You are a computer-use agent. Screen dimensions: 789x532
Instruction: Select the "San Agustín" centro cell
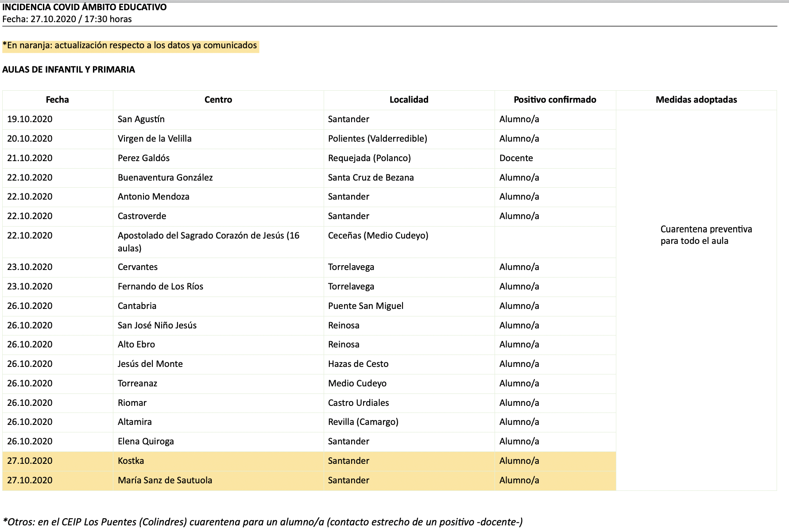pos(141,119)
